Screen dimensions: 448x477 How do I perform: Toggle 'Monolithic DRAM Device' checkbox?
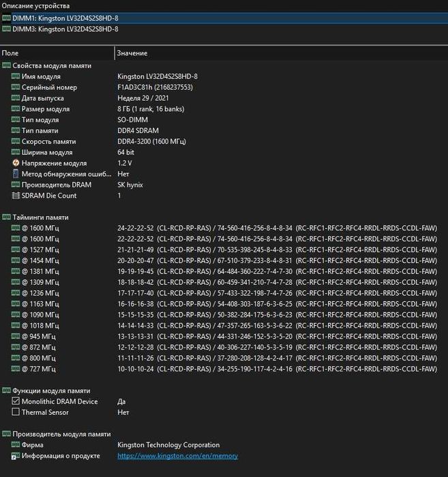tap(16, 401)
